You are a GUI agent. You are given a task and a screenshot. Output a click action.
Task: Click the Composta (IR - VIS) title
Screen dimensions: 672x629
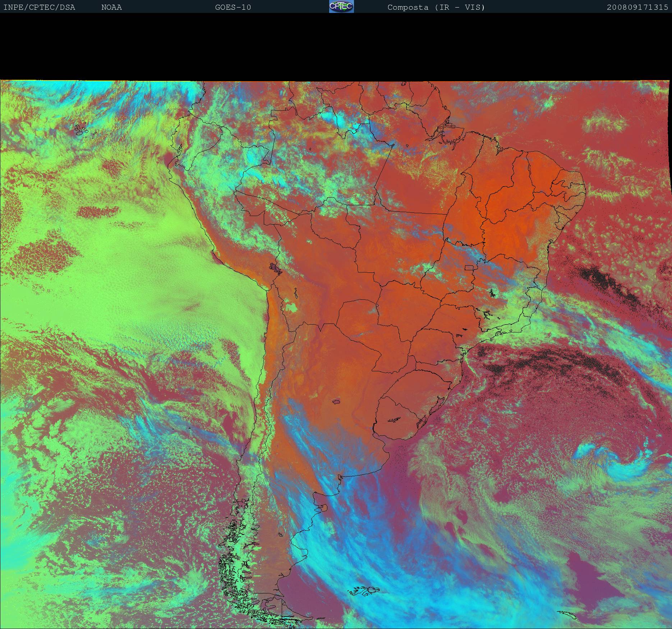[x=436, y=7]
